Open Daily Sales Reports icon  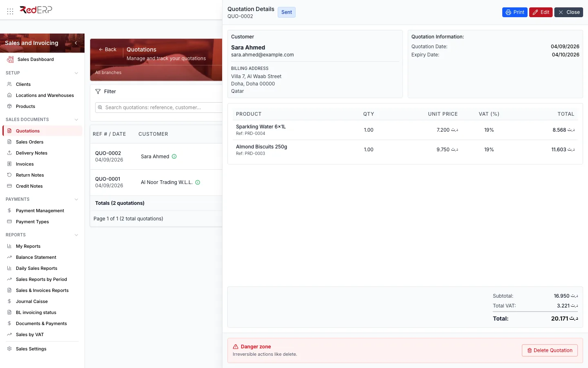point(9,268)
